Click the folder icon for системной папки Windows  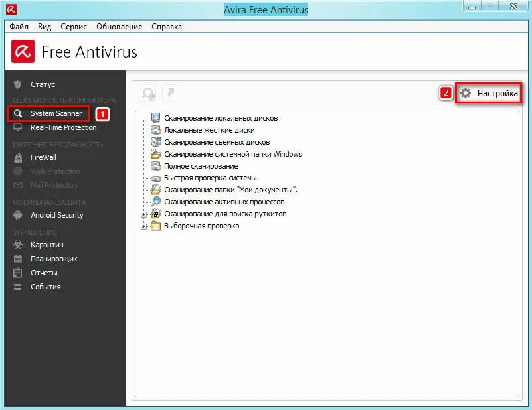tap(155, 154)
